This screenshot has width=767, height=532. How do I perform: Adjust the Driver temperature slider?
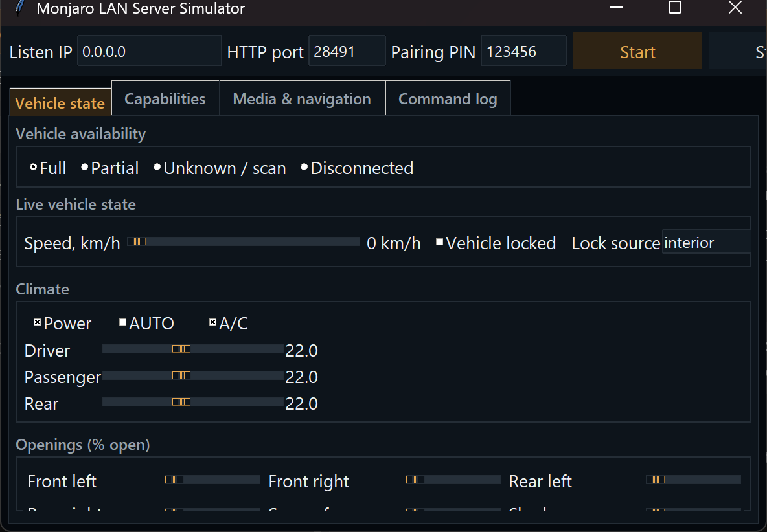193,349
